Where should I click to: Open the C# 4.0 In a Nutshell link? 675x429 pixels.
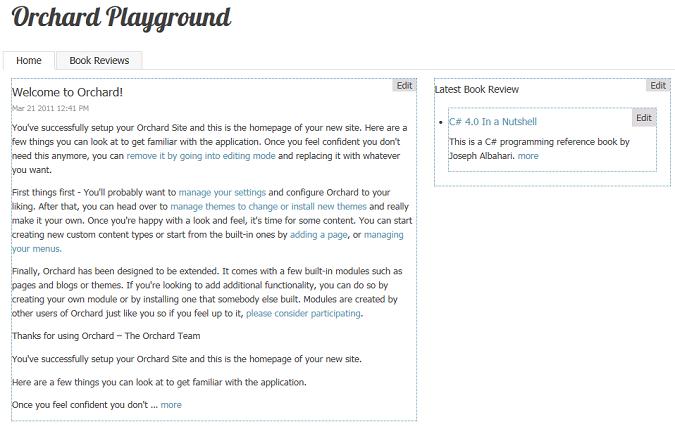[x=492, y=122]
